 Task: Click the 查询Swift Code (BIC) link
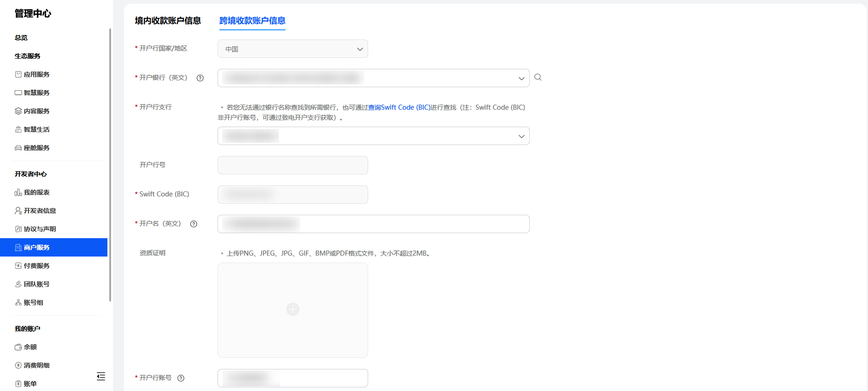(x=399, y=107)
